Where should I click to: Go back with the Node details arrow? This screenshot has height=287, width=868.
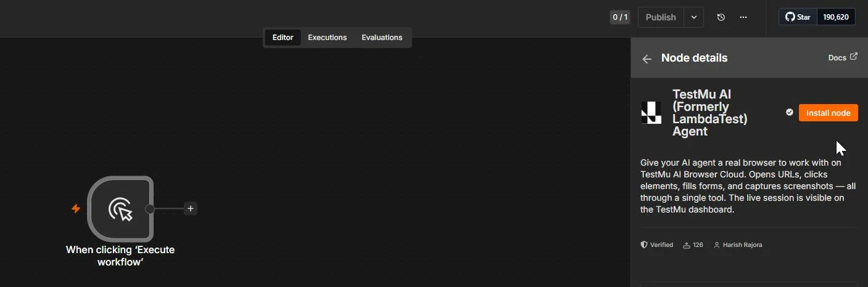coord(647,59)
